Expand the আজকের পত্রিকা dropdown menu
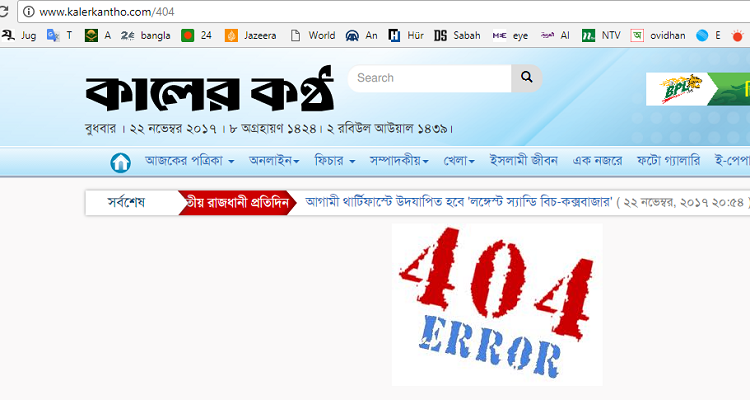 189,160
